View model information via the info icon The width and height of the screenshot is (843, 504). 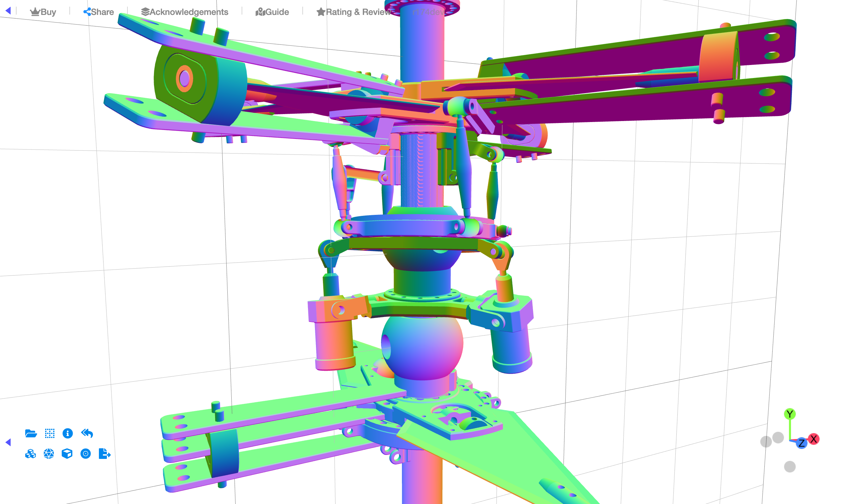(67, 433)
